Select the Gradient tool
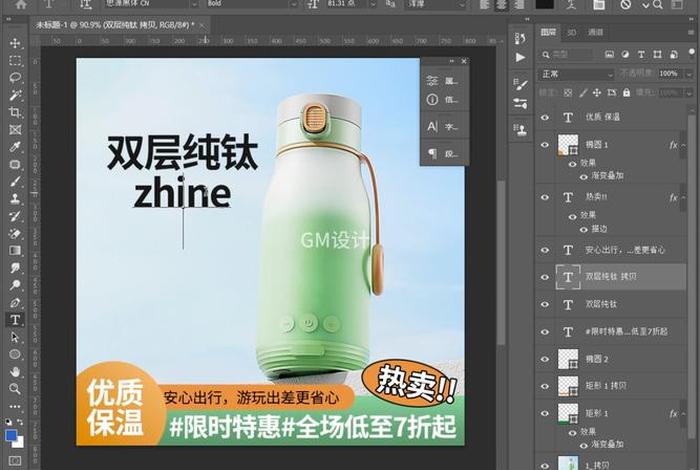The width and height of the screenshot is (700, 470). point(15,250)
